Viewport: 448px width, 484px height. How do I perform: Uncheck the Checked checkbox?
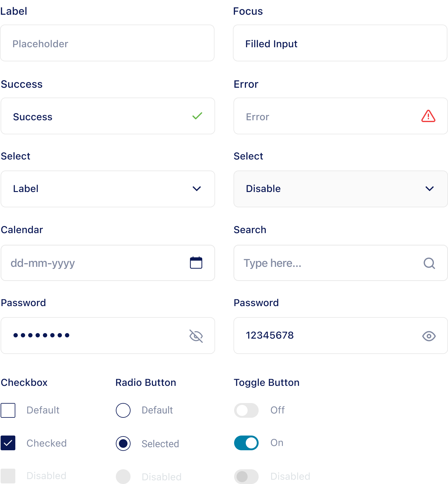pos(8,443)
